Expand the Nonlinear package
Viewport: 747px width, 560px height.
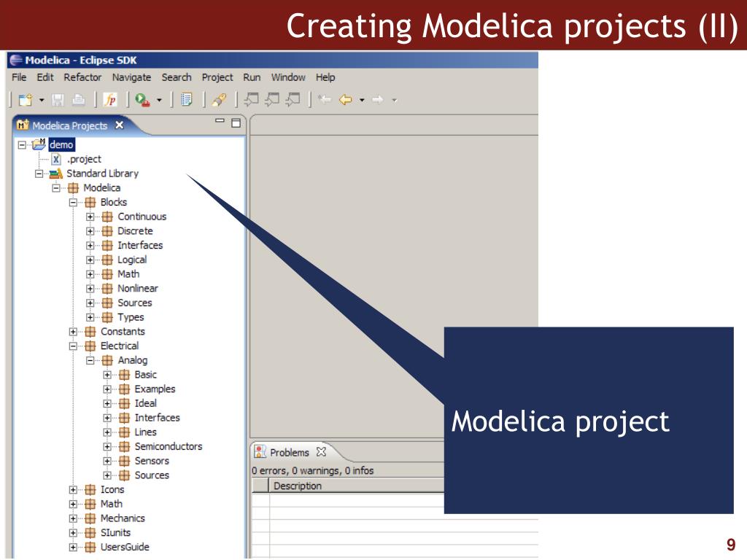[90, 289]
